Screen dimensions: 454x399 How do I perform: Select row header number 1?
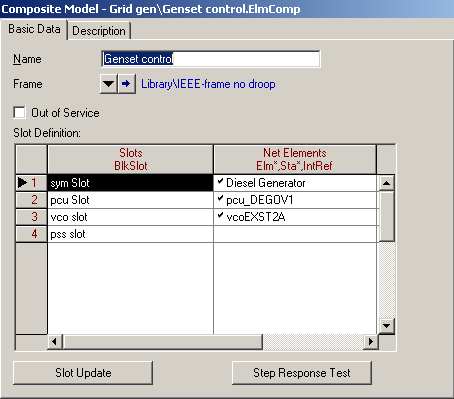point(31,183)
